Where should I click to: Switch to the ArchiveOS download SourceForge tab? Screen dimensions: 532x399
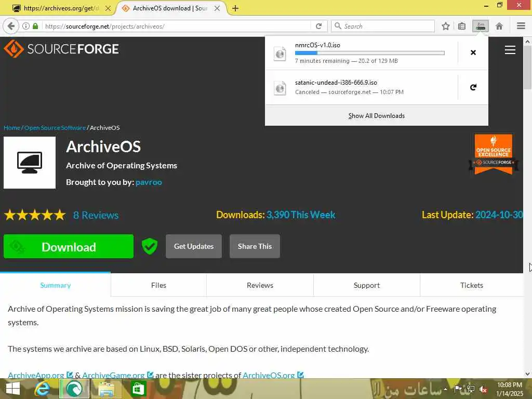(x=170, y=8)
